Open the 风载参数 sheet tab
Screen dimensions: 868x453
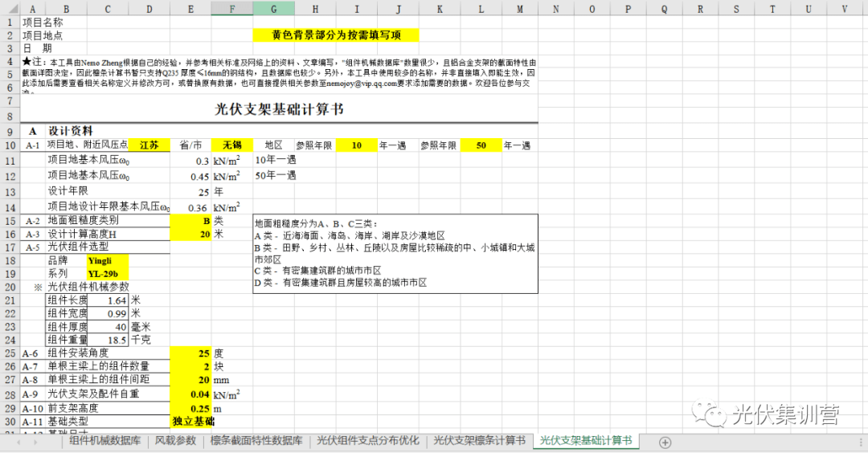pyautogui.click(x=175, y=441)
